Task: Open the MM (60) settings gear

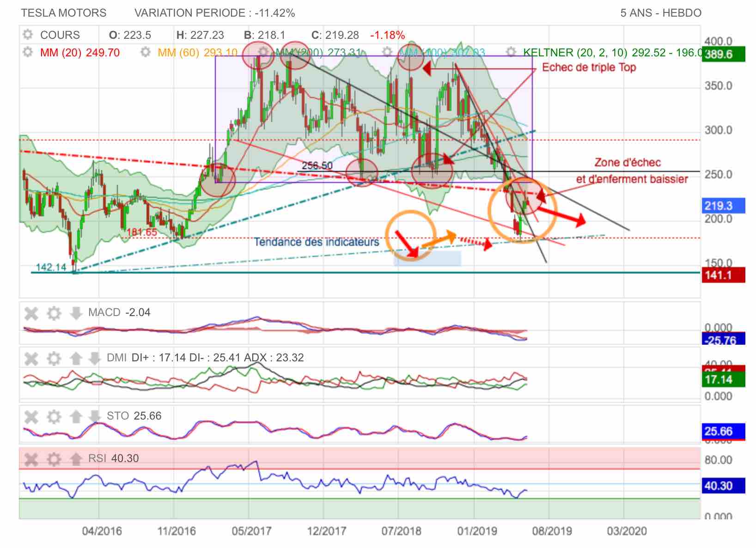Action: 146,52
